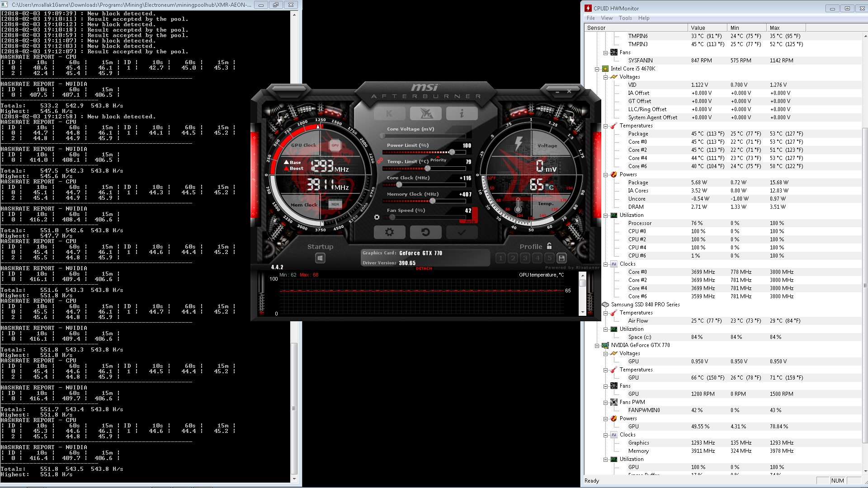
Task: Click the flame icon beside CPU Powers
Action: point(614,174)
